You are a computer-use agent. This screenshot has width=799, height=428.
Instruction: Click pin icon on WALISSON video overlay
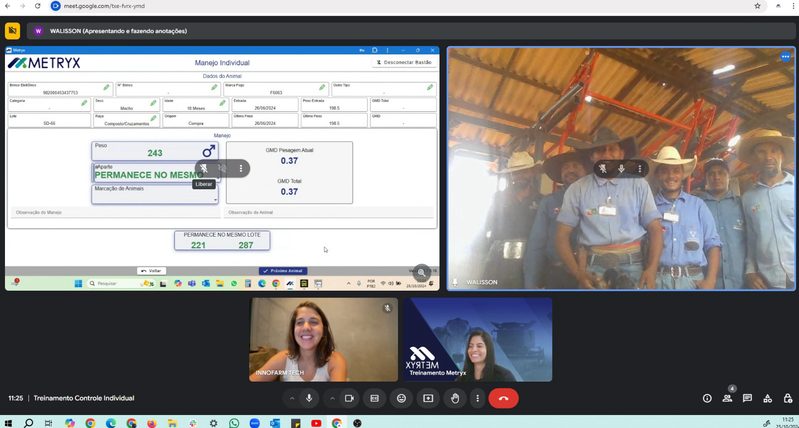(x=603, y=169)
